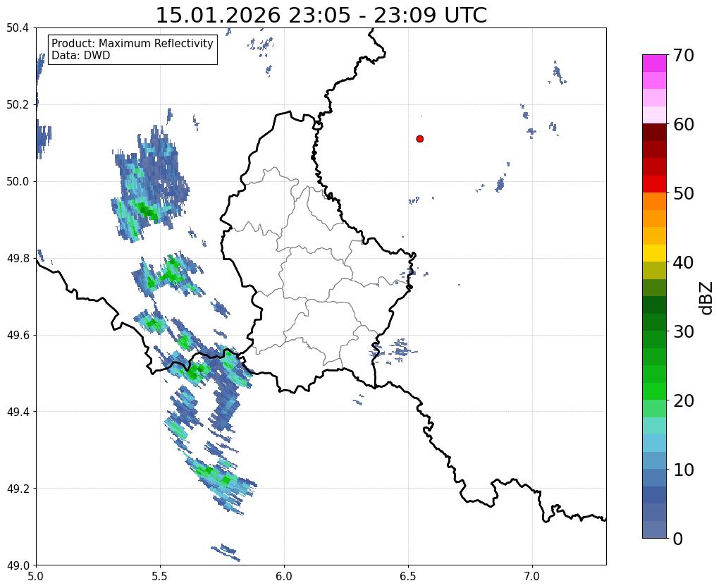
Task: Click the orange colorbar segment below 50
Action: coord(654,202)
